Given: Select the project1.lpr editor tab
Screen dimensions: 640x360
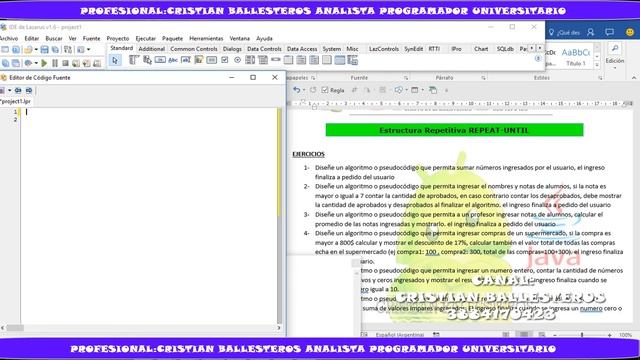Looking at the screenshot, I should click(x=16, y=101).
